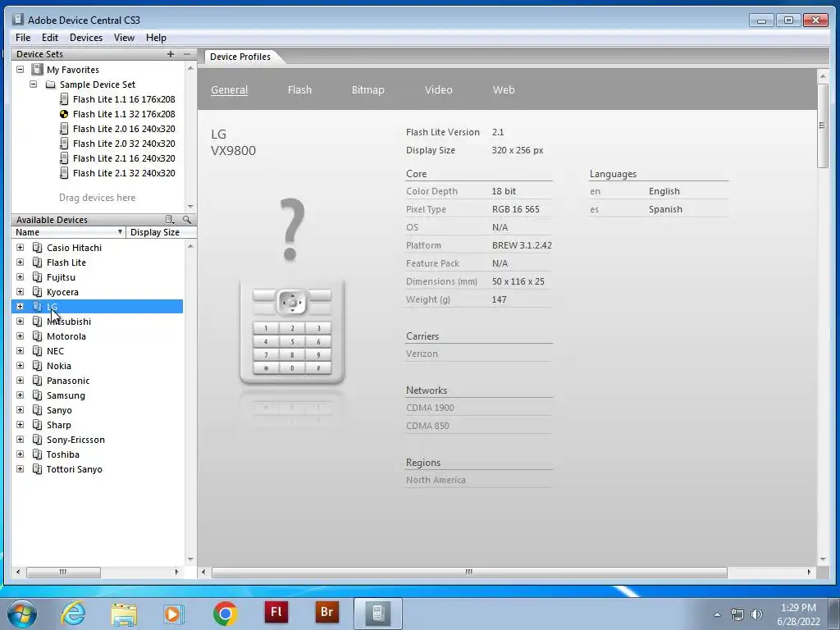Screen dimensions: 840x630
Task: Select the Tottori Sanyo row
Action: 98,469
